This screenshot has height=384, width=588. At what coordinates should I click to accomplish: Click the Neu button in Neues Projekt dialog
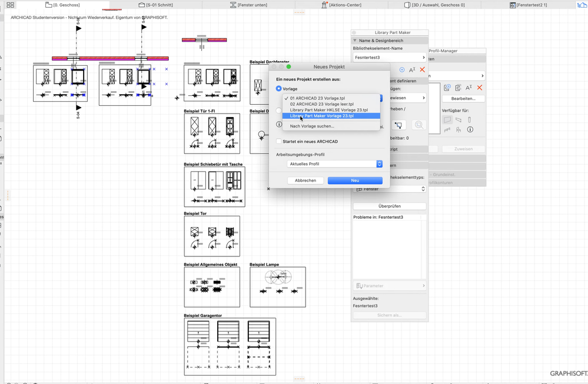coord(354,180)
